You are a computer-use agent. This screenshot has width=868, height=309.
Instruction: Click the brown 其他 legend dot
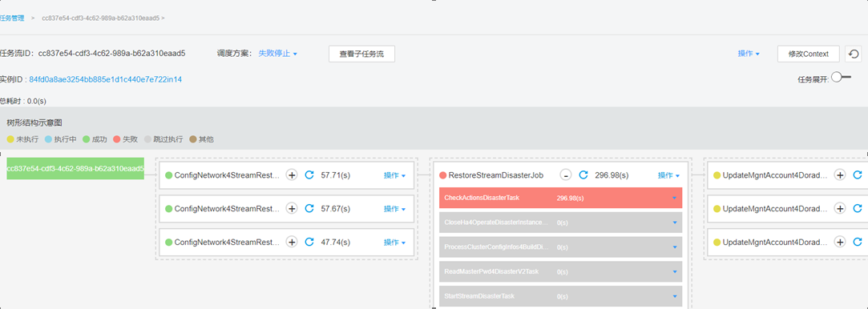[192, 139]
